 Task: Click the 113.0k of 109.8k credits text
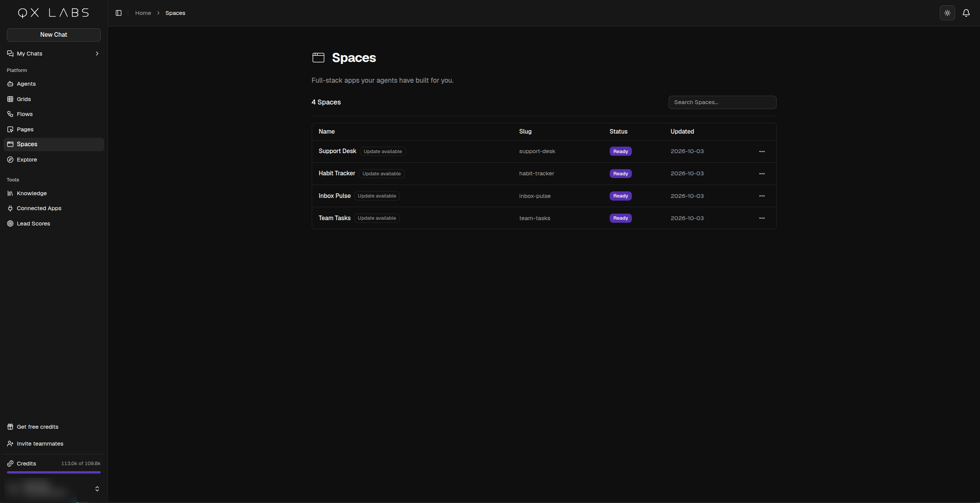(x=81, y=464)
